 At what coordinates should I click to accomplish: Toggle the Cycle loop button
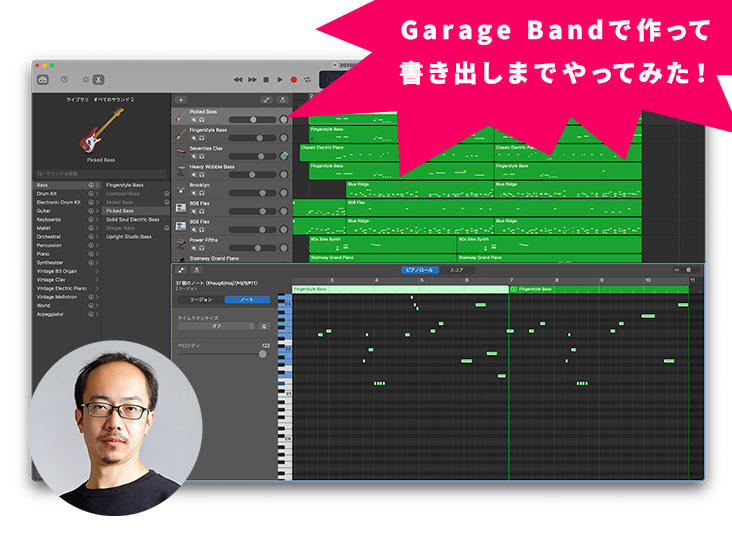pos(307,80)
